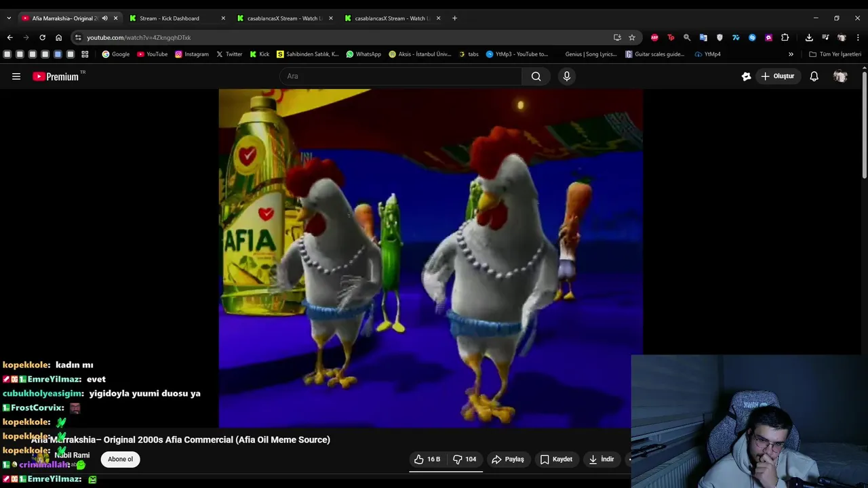
Task: Dislike the video with thumbs down
Action: point(465,460)
